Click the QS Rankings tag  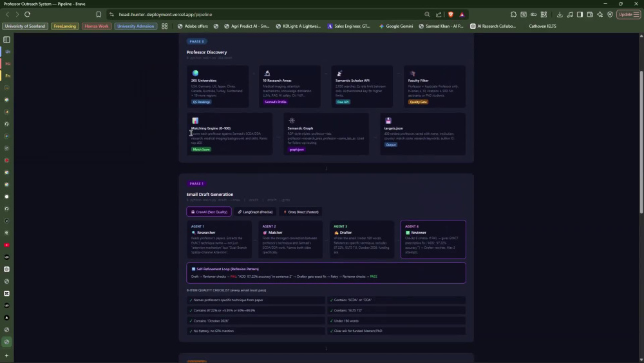(201, 102)
